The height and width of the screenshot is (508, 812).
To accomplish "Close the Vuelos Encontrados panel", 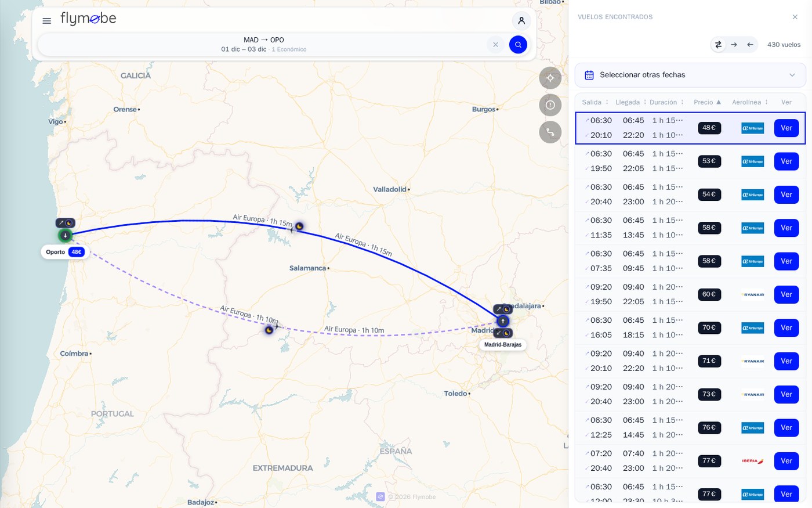I will [x=795, y=17].
